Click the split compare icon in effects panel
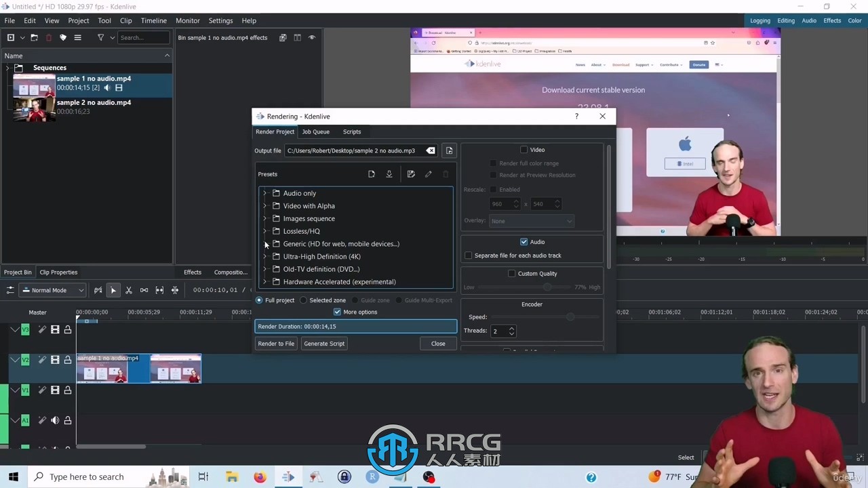Viewport: 868px width, 488px height. click(297, 38)
